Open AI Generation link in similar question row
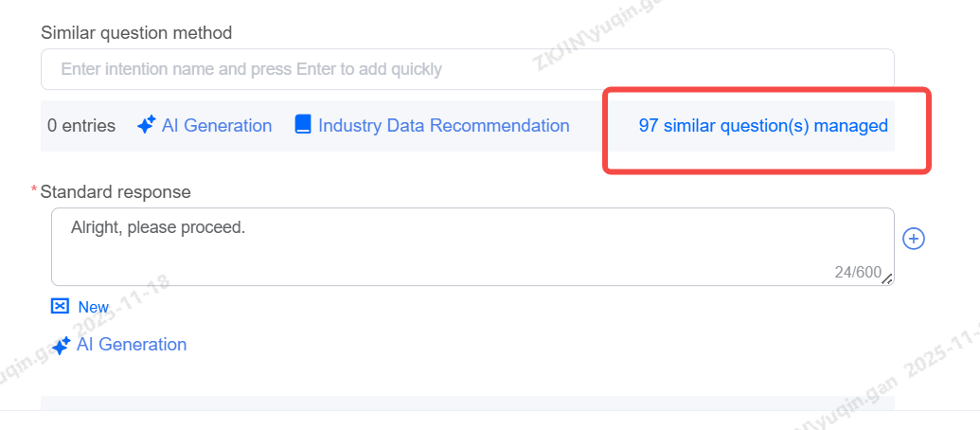Viewport: 980px width, 430px height. (216, 125)
